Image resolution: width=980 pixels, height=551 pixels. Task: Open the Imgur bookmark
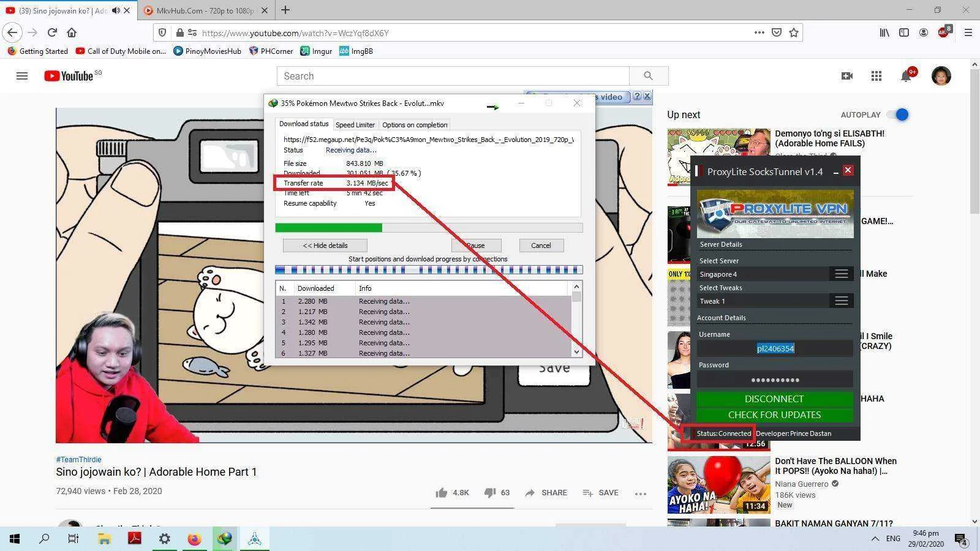coord(316,51)
